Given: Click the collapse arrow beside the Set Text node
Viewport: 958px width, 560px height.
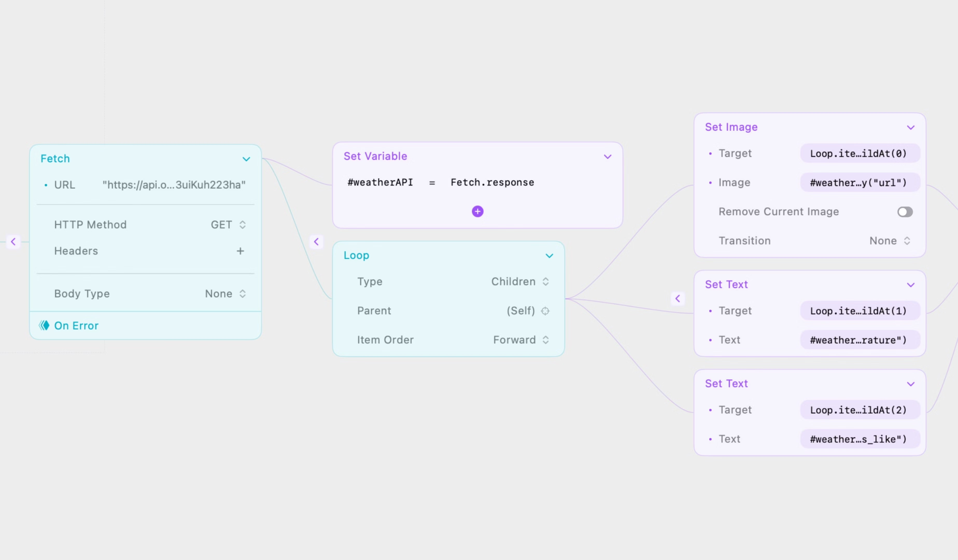Looking at the screenshot, I should pyautogui.click(x=678, y=299).
